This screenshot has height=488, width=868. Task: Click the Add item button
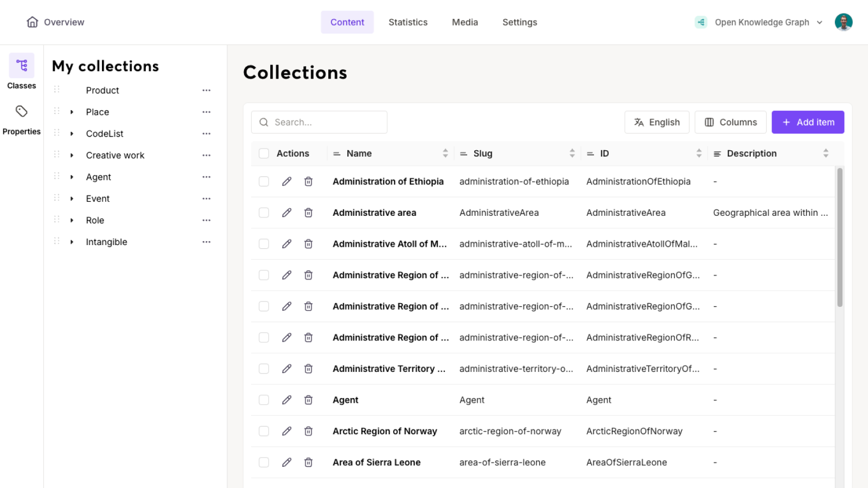[x=808, y=122]
